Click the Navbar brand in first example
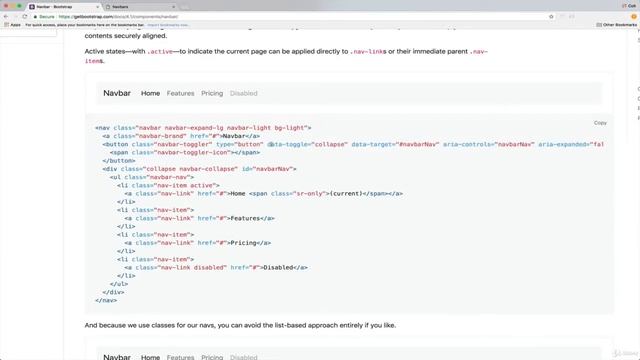 click(x=117, y=93)
